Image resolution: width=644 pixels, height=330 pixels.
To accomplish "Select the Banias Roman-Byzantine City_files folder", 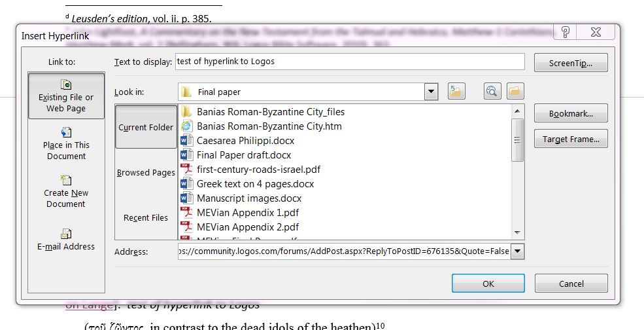I will 271,111.
